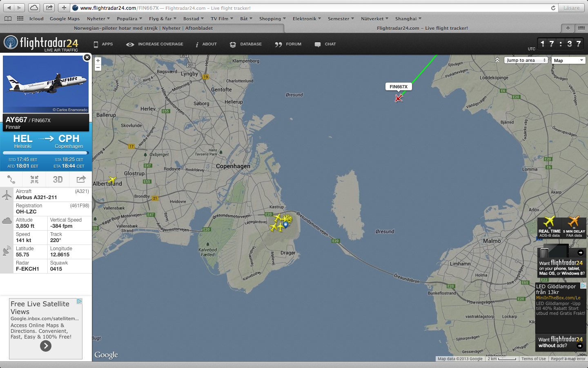Open 3D cockpit view
The image size is (588, 368).
coord(58,180)
